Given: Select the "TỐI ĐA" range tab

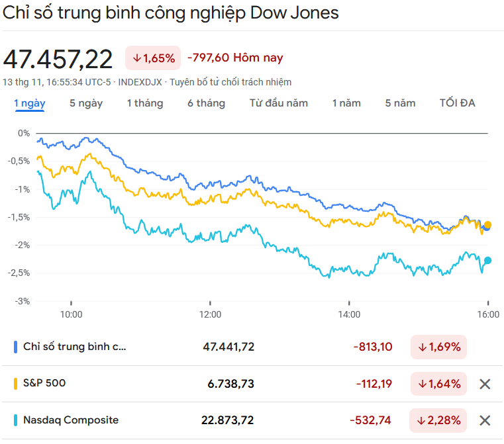Looking at the screenshot, I should click(x=457, y=103).
